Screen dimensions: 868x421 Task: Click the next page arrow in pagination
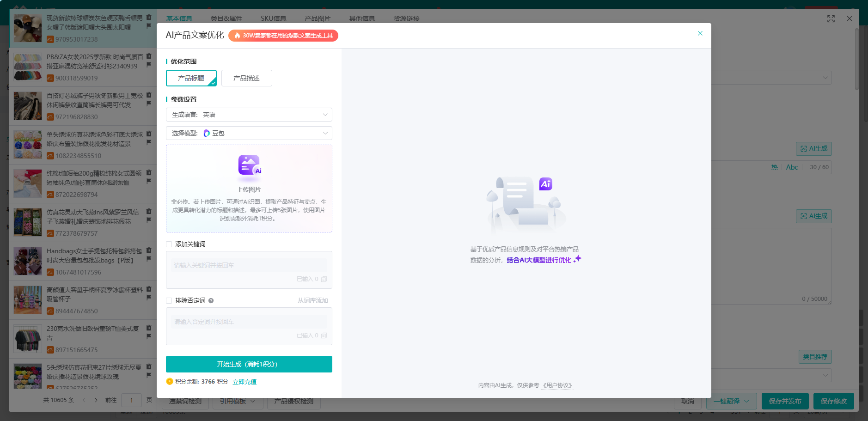point(96,400)
